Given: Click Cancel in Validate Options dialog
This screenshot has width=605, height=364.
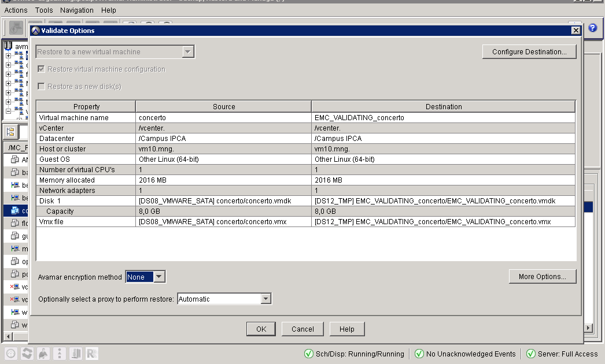Looking at the screenshot, I should coord(302,329).
